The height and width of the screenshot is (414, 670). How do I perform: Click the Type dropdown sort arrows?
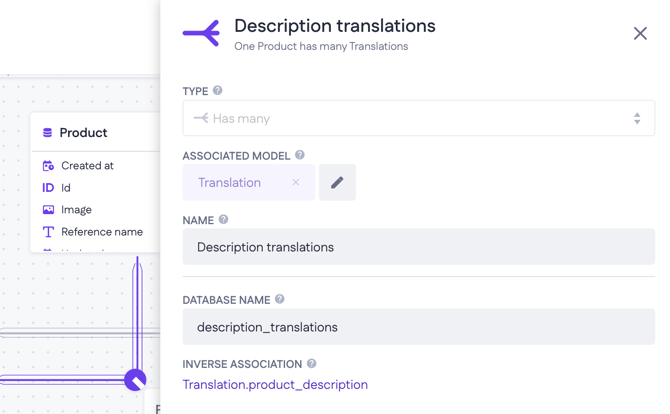637,118
